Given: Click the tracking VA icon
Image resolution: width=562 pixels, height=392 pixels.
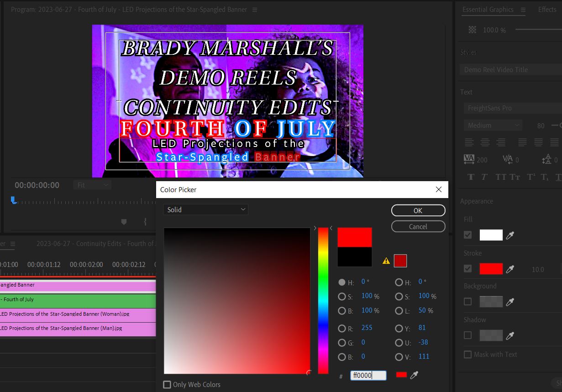Looking at the screenshot, I should [469, 159].
